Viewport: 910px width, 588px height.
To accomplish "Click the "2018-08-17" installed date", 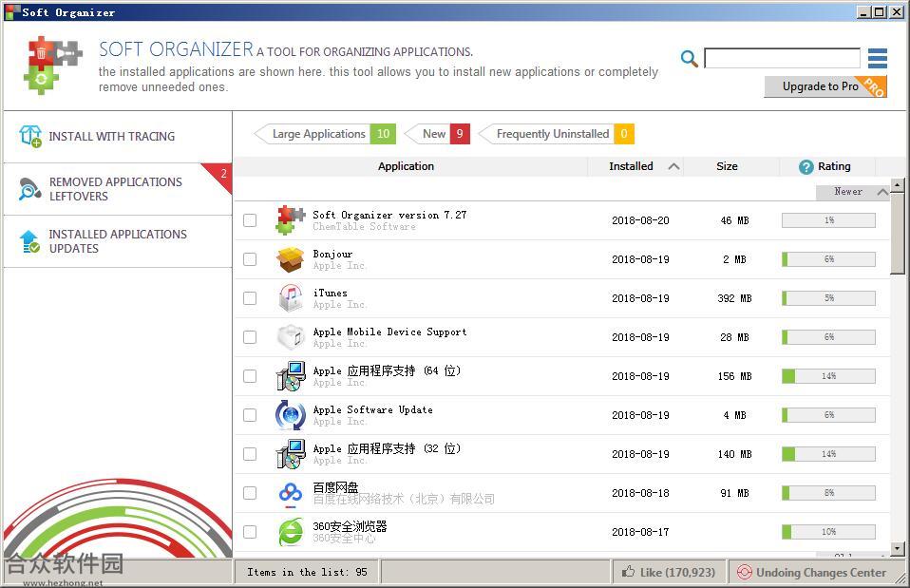I will tap(640, 532).
